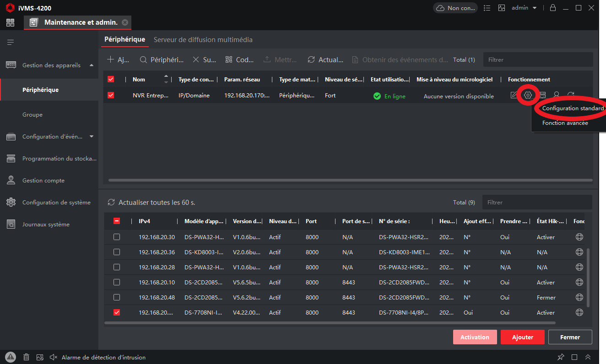Check the box for 192.168.20.36 device

[117, 252]
